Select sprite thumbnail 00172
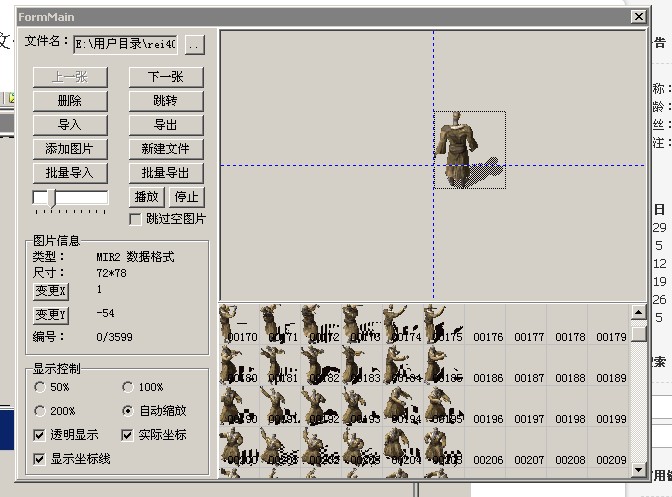The width and height of the screenshot is (672, 497). click(321, 324)
